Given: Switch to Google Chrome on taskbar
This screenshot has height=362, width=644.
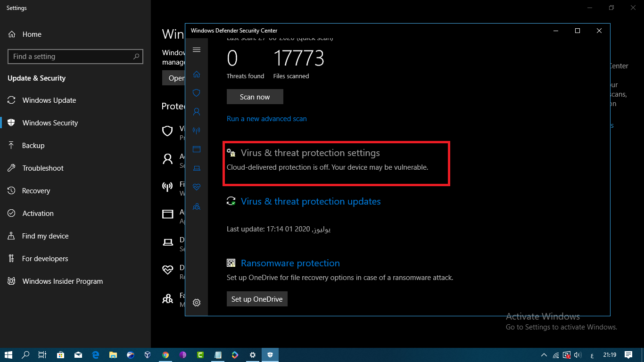Looking at the screenshot, I should tap(165, 355).
